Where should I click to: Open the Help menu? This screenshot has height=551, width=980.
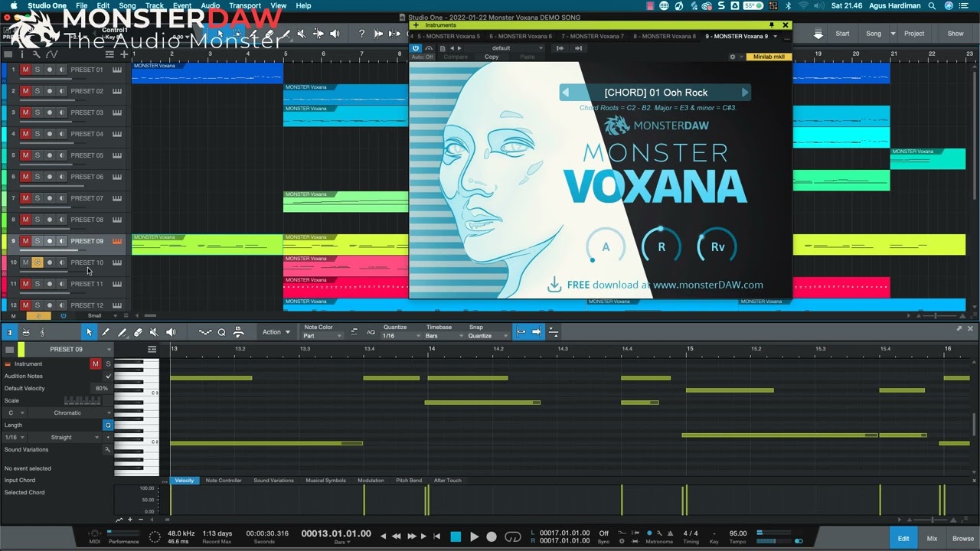(x=303, y=5)
